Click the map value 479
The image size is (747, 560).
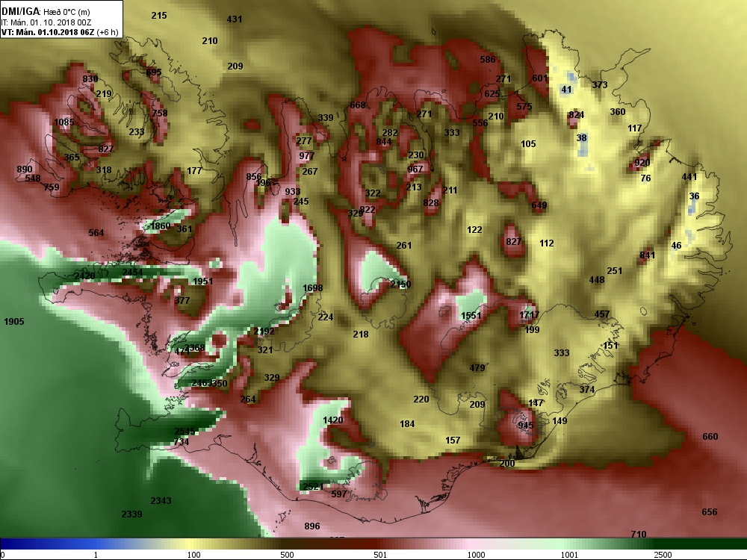click(477, 367)
